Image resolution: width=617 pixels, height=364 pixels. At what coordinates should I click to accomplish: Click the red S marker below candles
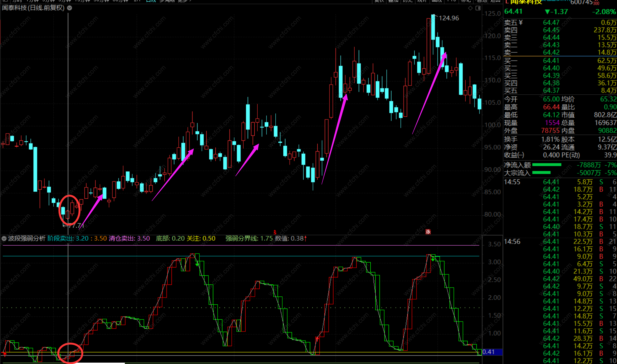click(x=275, y=232)
